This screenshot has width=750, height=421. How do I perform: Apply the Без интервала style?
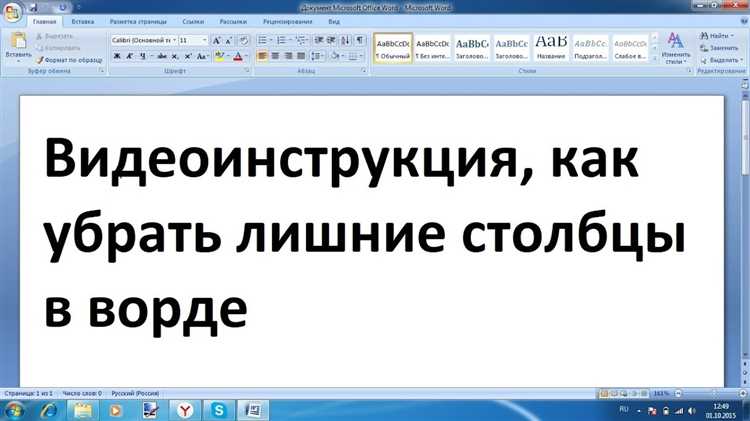click(x=432, y=48)
